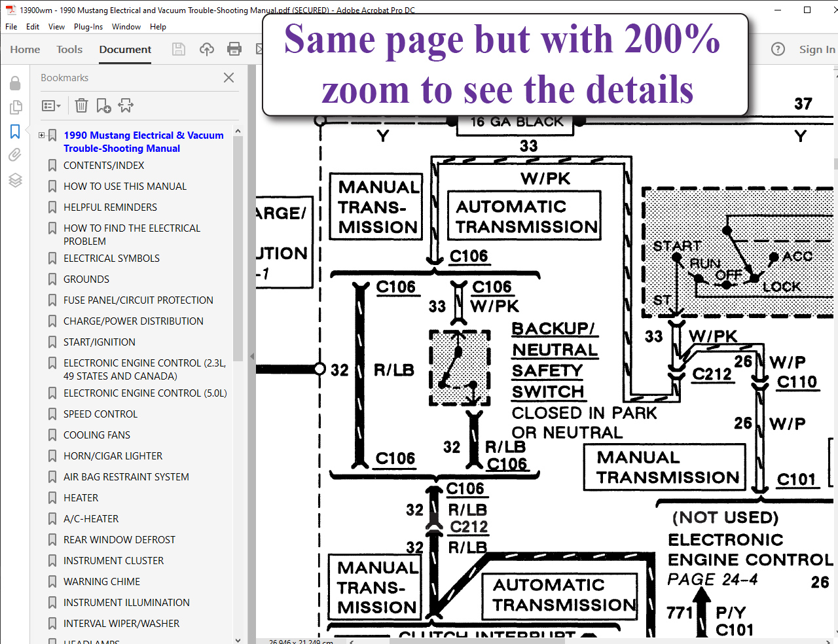Go to FUSE PANEL/CIRCUIT PROTECTION bookmark
The image size is (838, 644).
pyautogui.click(x=138, y=300)
